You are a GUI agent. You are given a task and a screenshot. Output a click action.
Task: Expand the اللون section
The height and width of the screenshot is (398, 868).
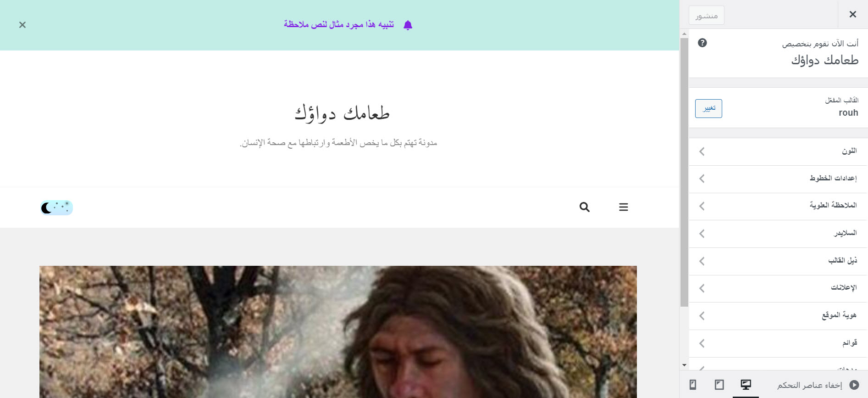point(778,151)
